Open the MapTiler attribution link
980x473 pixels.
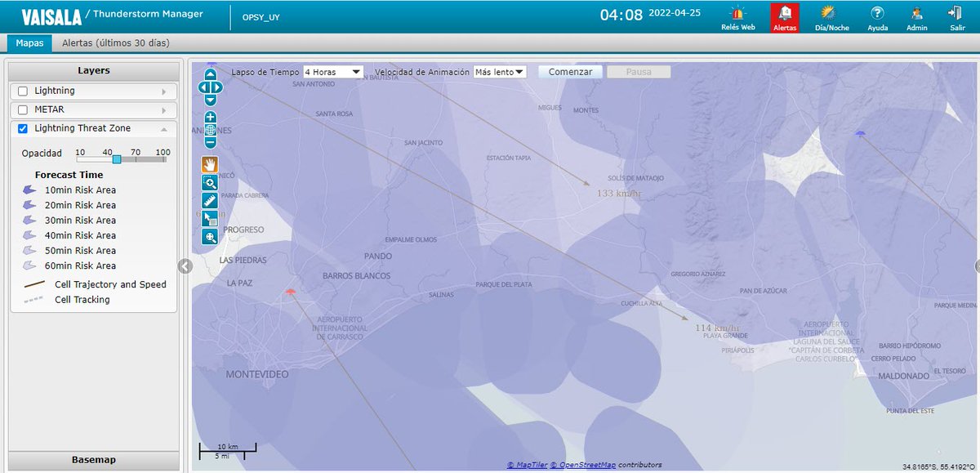coord(526,465)
